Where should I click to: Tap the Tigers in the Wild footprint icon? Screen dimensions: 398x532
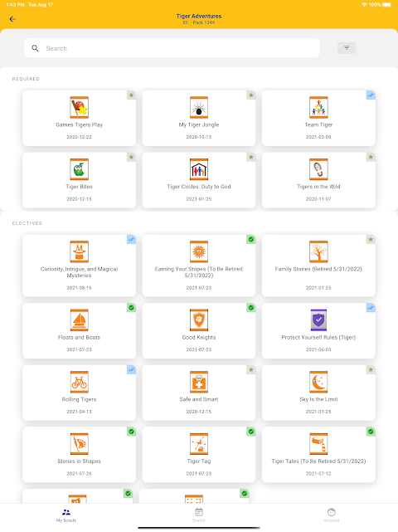pos(318,169)
